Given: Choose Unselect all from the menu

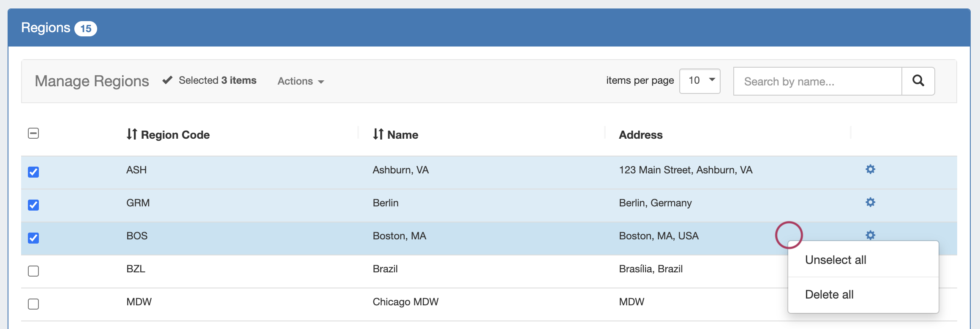Looking at the screenshot, I should point(835,260).
